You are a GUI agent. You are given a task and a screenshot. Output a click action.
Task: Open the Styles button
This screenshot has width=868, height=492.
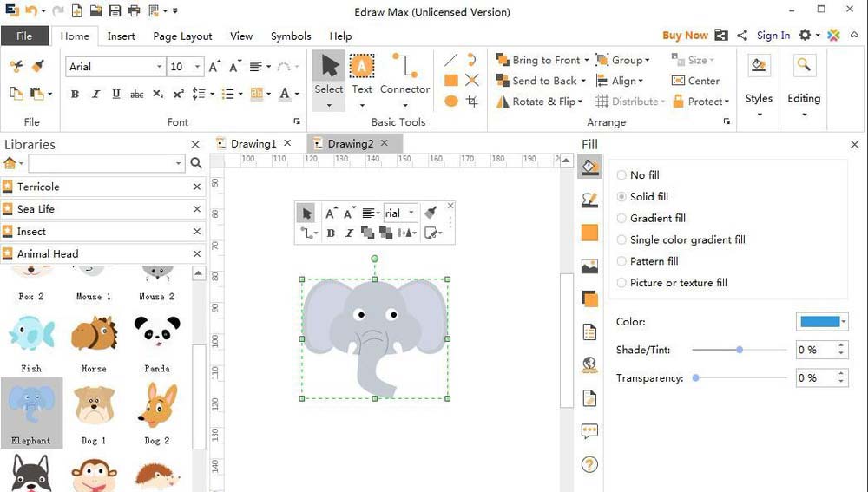(759, 84)
